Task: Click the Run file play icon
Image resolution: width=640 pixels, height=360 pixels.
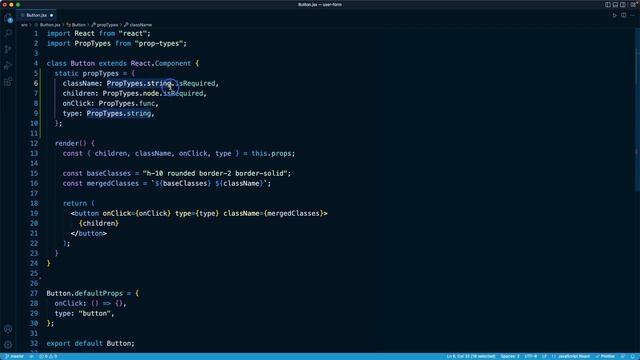Action: pos(614,15)
